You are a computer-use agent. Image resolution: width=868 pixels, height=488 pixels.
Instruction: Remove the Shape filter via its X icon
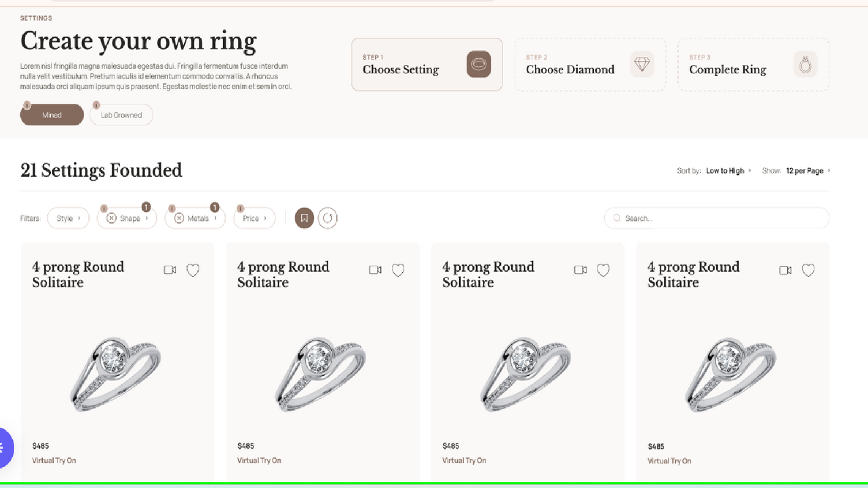coord(112,218)
